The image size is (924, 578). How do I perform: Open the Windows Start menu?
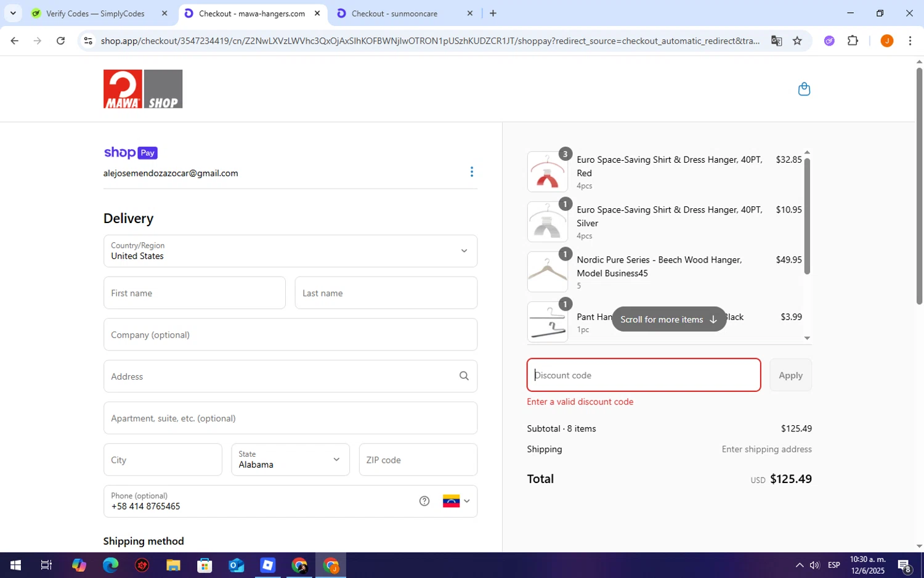(15, 565)
